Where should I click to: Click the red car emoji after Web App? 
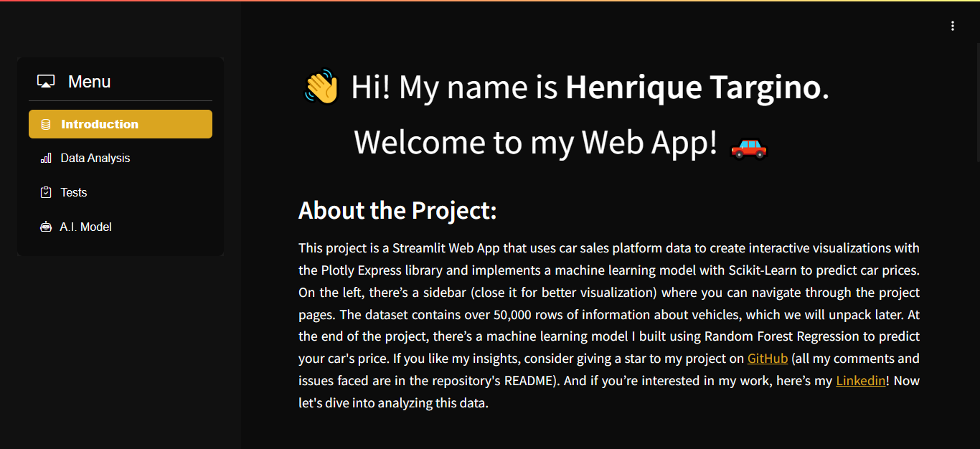point(748,147)
